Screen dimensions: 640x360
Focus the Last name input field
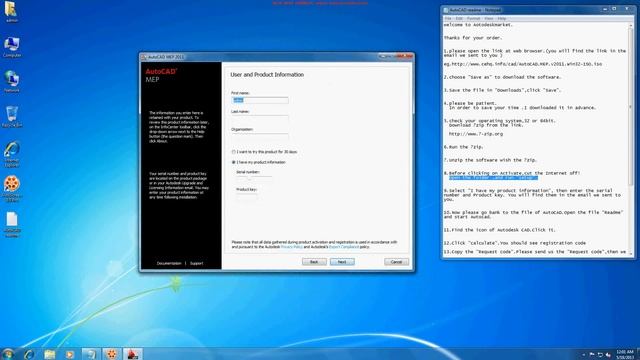pos(260,118)
